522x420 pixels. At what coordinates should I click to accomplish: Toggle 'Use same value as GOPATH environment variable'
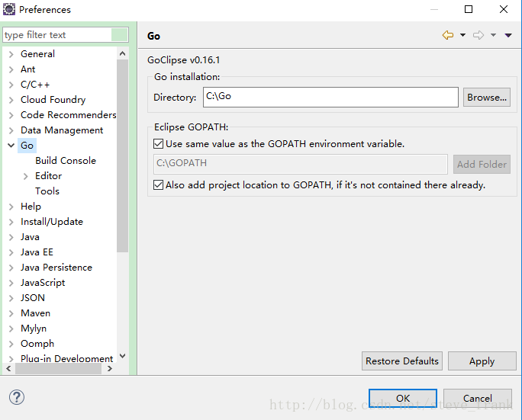click(158, 143)
